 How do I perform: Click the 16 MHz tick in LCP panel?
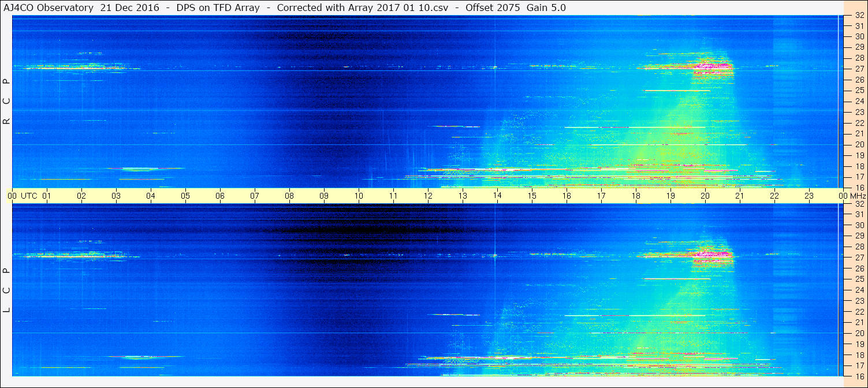click(859, 376)
